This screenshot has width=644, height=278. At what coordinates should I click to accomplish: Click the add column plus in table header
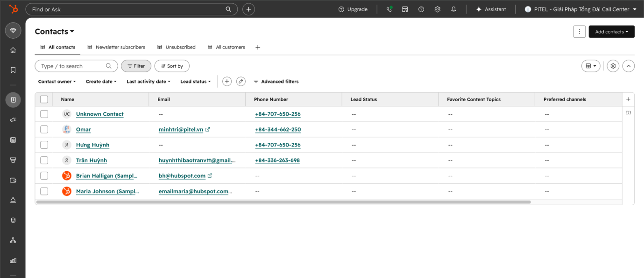click(x=628, y=99)
